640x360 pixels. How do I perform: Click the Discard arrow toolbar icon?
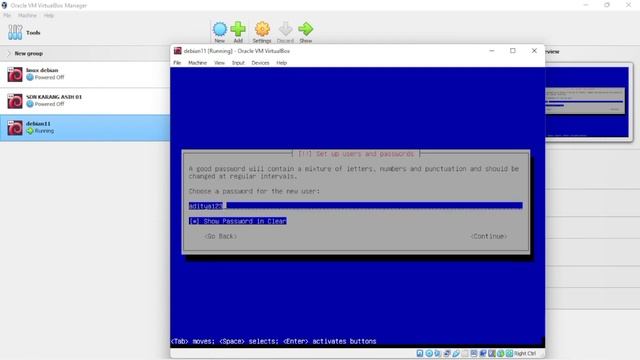pos(285,29)
